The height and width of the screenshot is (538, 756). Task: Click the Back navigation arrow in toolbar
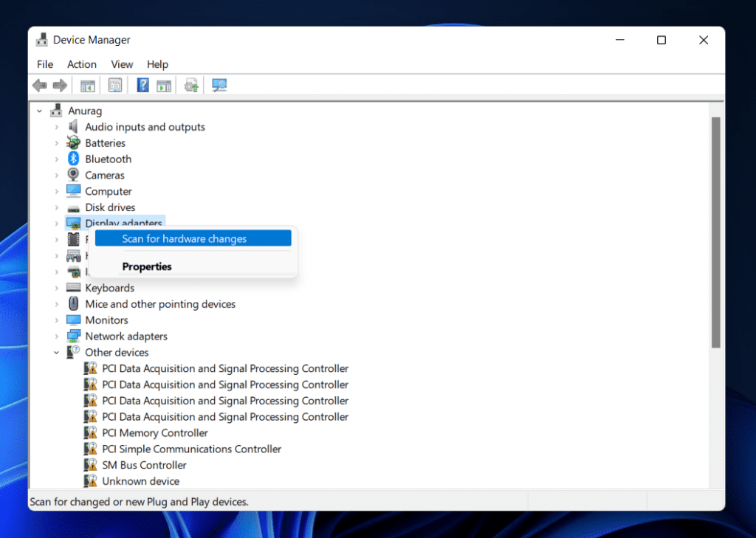coord(39,85)
